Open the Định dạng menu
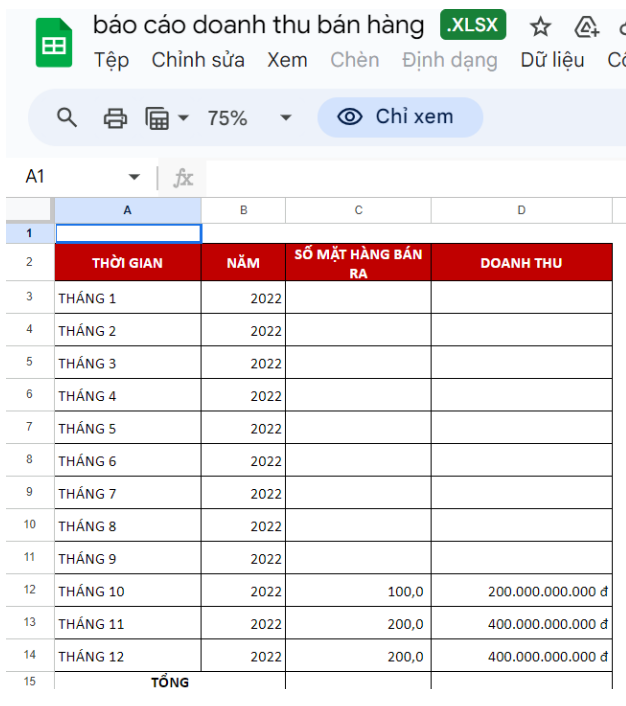 (449, 60)
